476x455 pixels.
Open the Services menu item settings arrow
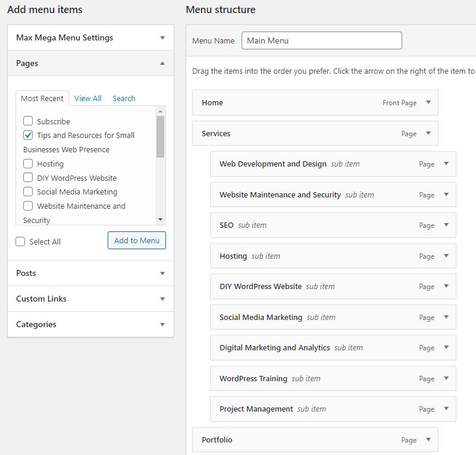(428, 133)
